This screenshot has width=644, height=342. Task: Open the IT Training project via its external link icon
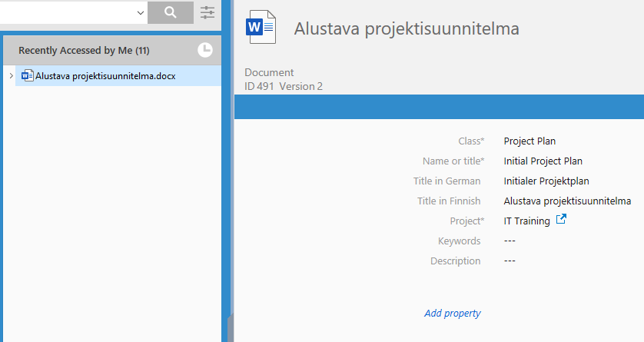click(x=561, y=221)
